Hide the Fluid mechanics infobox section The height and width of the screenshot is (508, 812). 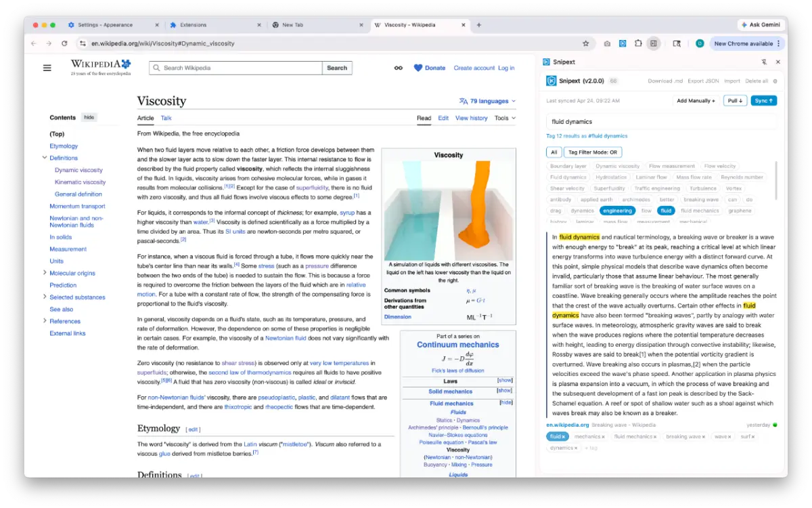[x=505, y=402]
